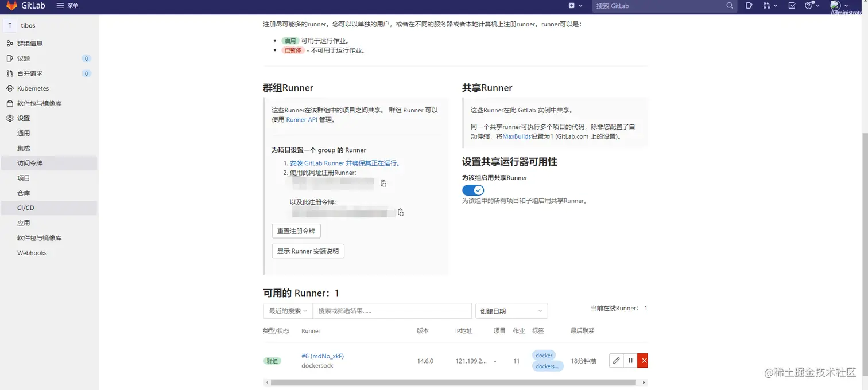The height and width of the screenshot is (390, 868).
Task: Click the search magnifier icon
Action: (730, 6)
